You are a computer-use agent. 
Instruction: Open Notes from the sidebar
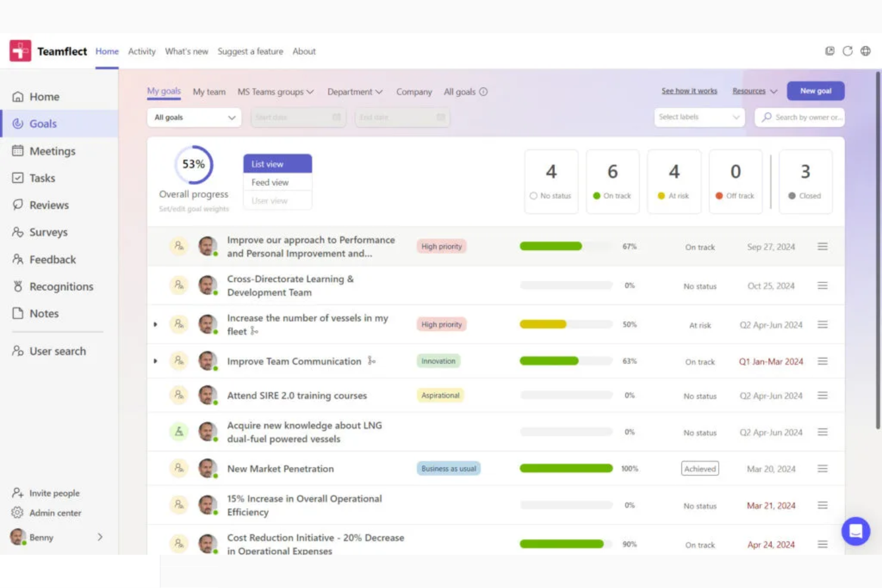click(x=45, y=313)
